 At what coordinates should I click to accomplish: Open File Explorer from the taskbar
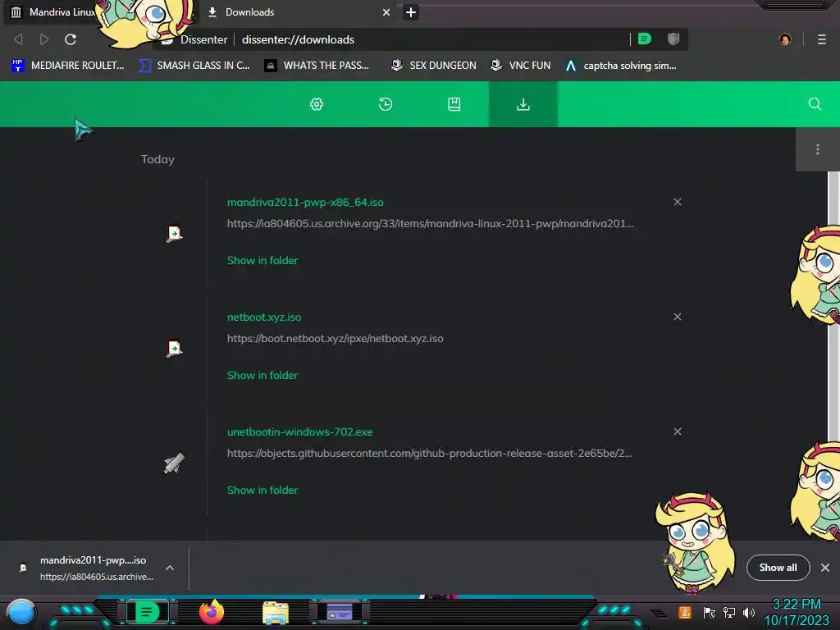[x=276, y=612]
